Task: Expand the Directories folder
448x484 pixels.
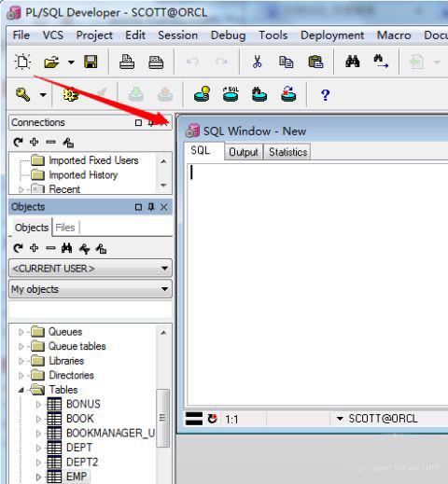Action: (x=21, y=376)
